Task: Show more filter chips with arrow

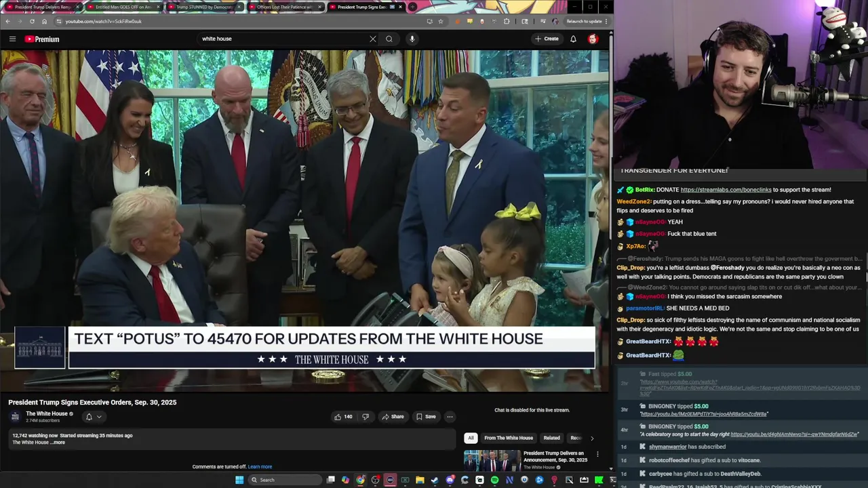Action: (592, 438)
